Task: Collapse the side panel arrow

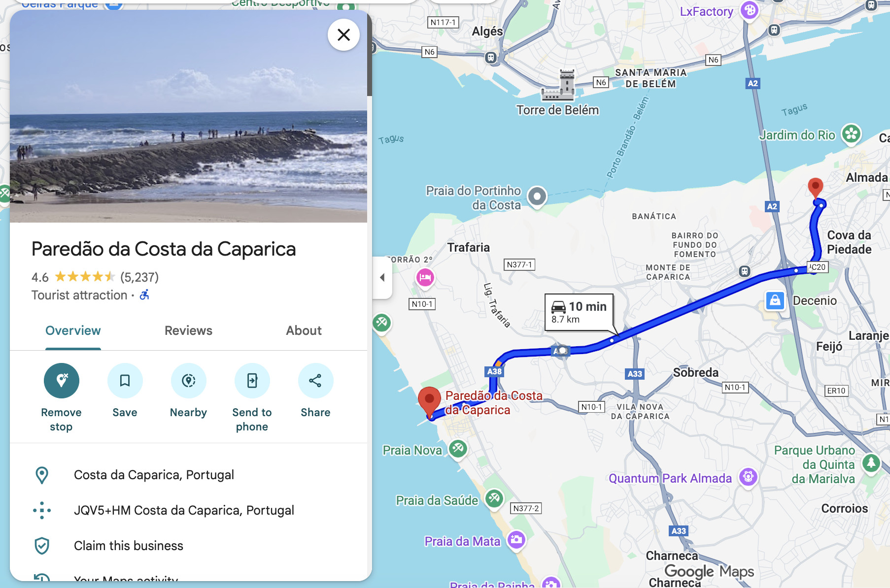Action: pos(382,277)
